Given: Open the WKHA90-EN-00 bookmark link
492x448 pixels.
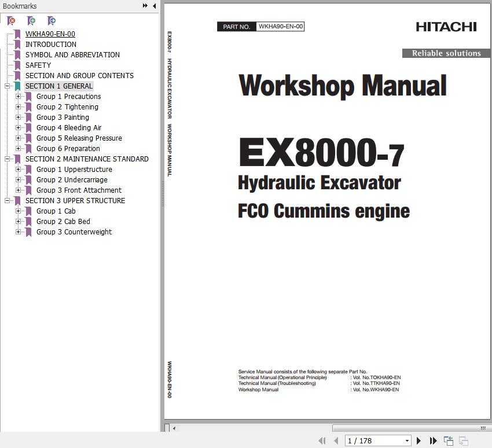Looking at the screenshot, I should coord(50,34).
